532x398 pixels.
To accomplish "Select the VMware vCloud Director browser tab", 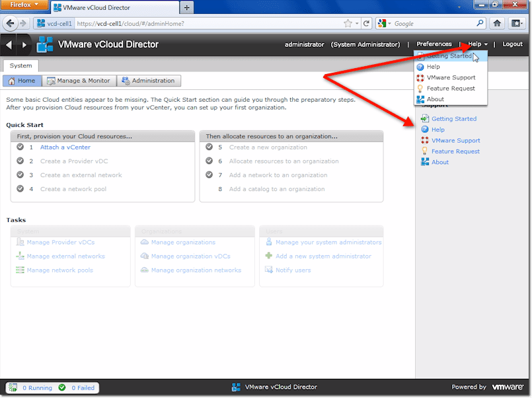I will [x=115, y=7].
